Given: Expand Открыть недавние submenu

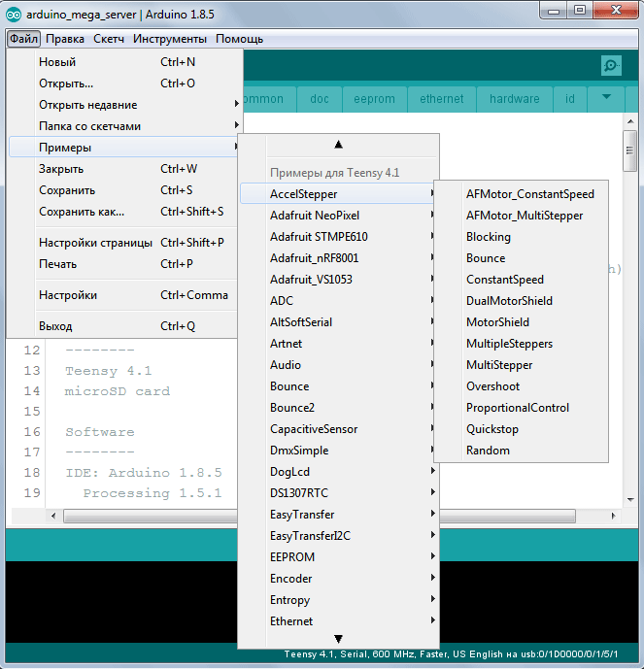Looking at the screenshot, I should point(123,105).
